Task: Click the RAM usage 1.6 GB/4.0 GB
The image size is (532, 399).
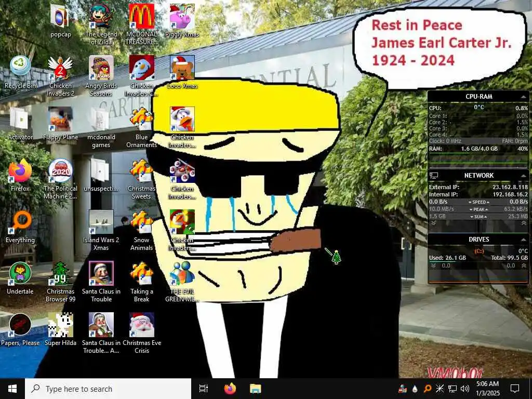Action: click(x=479, y=149)
